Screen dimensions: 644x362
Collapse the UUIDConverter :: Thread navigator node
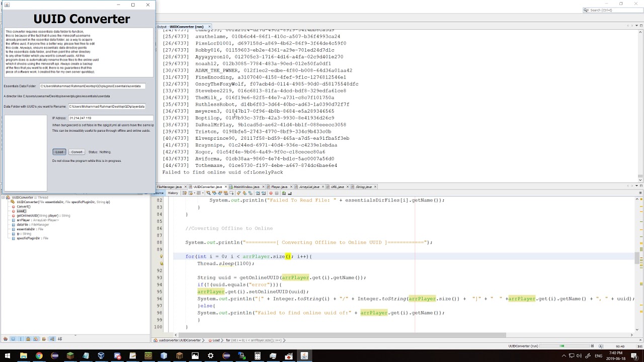pos(3,198)
